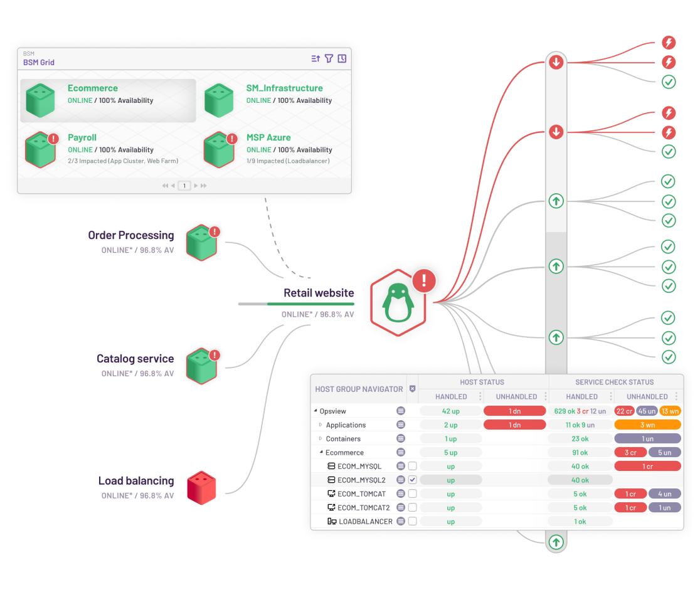The image size is (700, 602).
Task: Enable the LOADBALANCER checkbox
Action: [x=412, y=520]
